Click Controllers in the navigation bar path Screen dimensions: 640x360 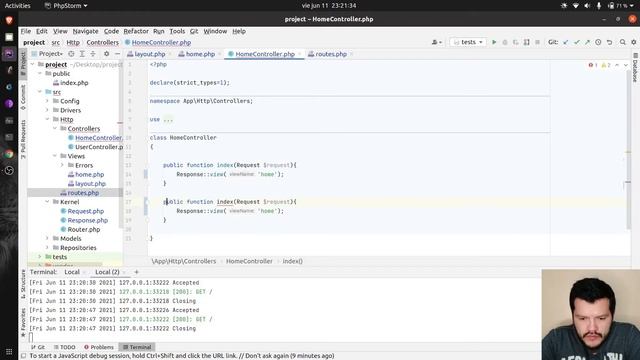coord(102,42)
